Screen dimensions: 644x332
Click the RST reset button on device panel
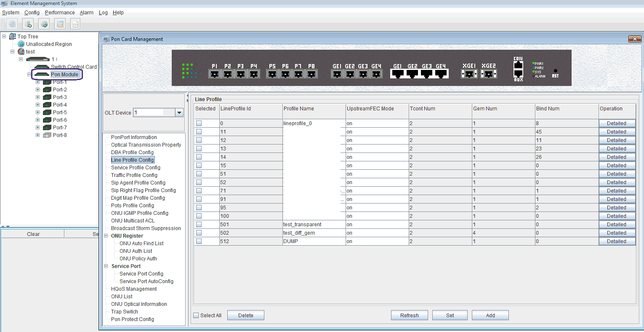click(555, 71)
